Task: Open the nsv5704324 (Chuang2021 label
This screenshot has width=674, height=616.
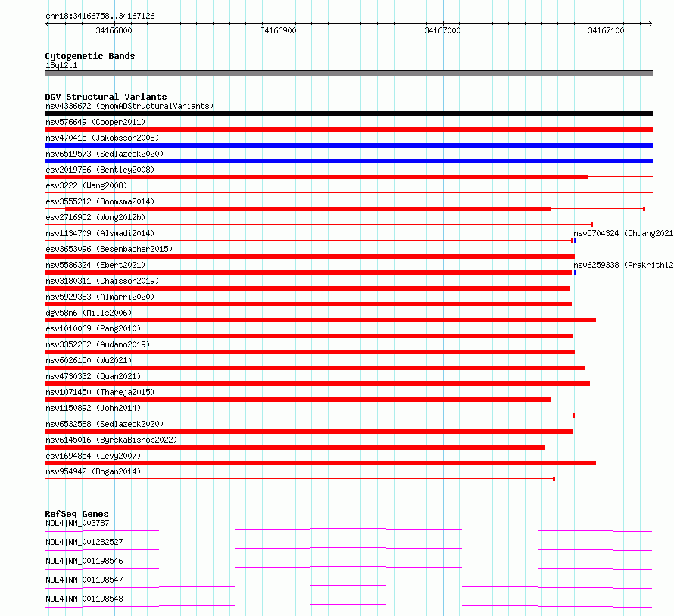Action: 623,233
